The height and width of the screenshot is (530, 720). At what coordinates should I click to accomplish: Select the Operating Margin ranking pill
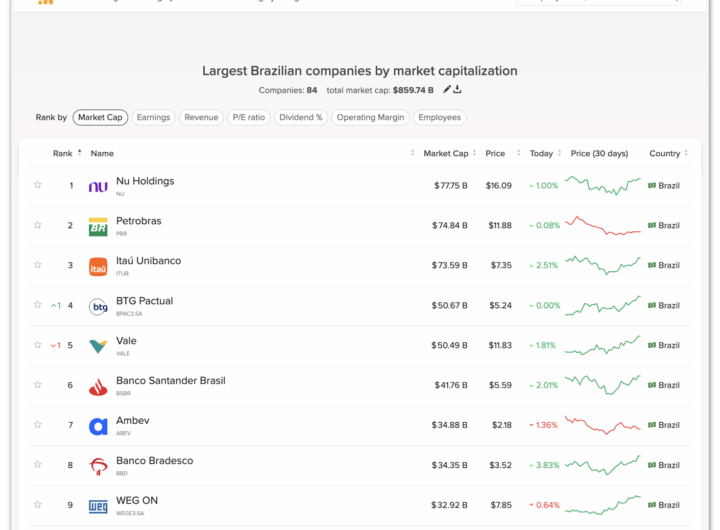tap(370, 118)
